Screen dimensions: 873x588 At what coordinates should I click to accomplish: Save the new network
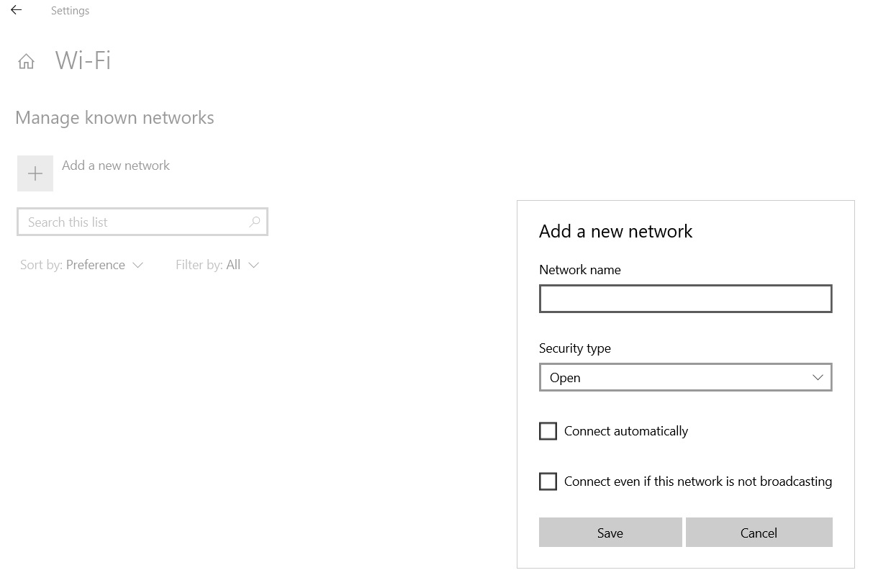tap(610, 533)
